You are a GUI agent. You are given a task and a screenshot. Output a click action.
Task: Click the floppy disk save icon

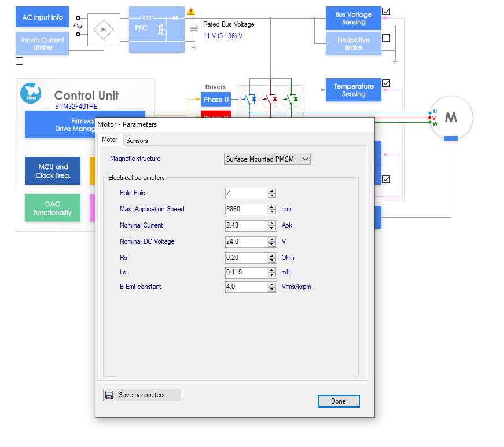point(109,395)
